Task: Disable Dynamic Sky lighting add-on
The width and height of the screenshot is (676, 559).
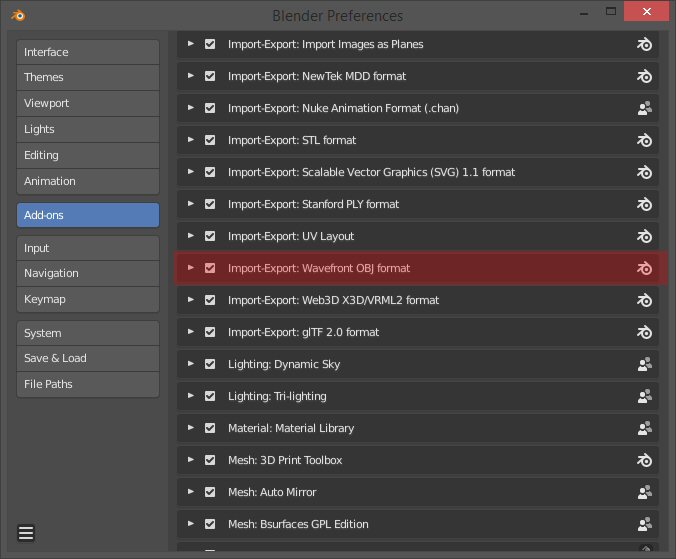Action: 210,364
